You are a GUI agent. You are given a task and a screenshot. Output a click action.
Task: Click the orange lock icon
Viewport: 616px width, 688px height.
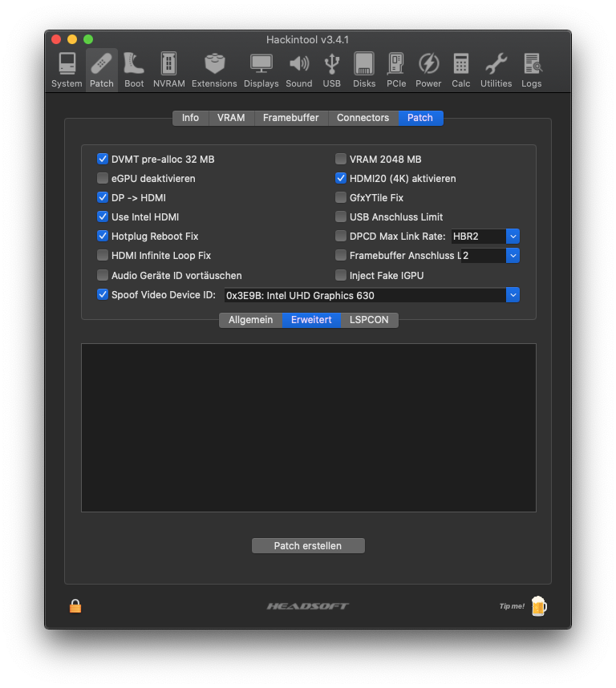point(75,606)
